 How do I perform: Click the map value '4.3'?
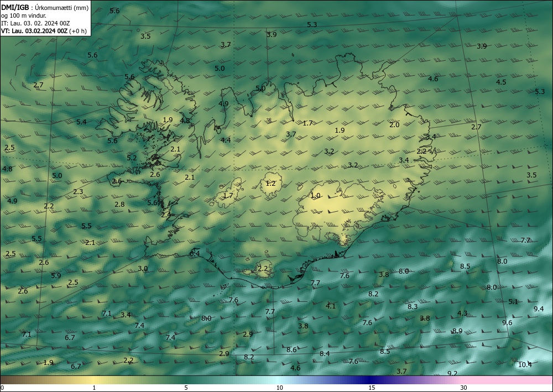point(462,313)
